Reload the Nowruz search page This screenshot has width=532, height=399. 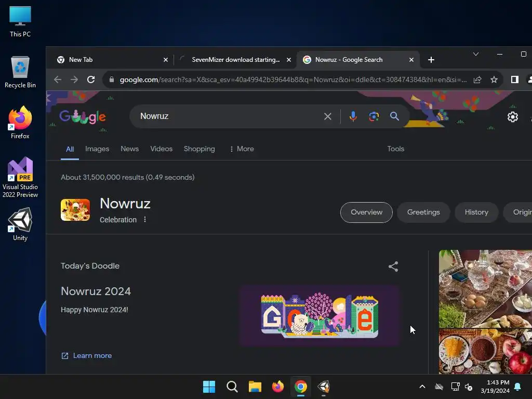point(91,79)
